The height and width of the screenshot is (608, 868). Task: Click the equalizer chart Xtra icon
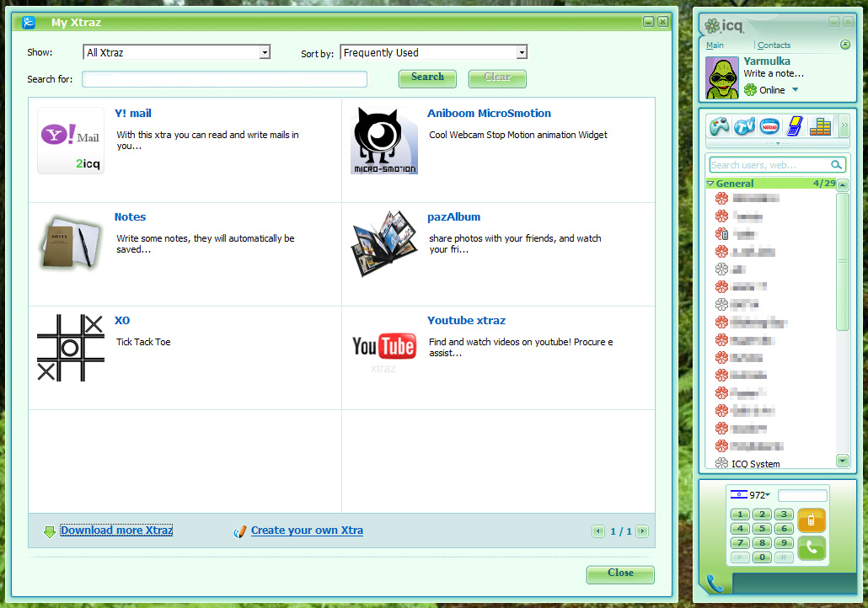click(x=819, y=125)
